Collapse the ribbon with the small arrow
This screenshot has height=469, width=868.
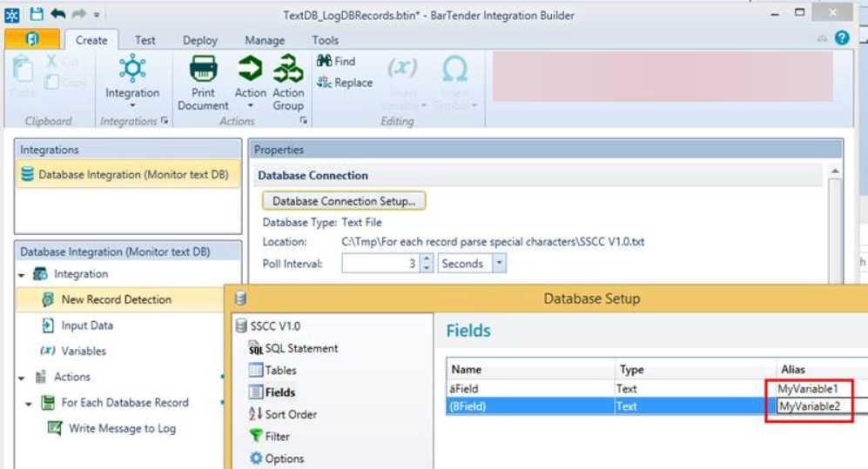[822, 38]
